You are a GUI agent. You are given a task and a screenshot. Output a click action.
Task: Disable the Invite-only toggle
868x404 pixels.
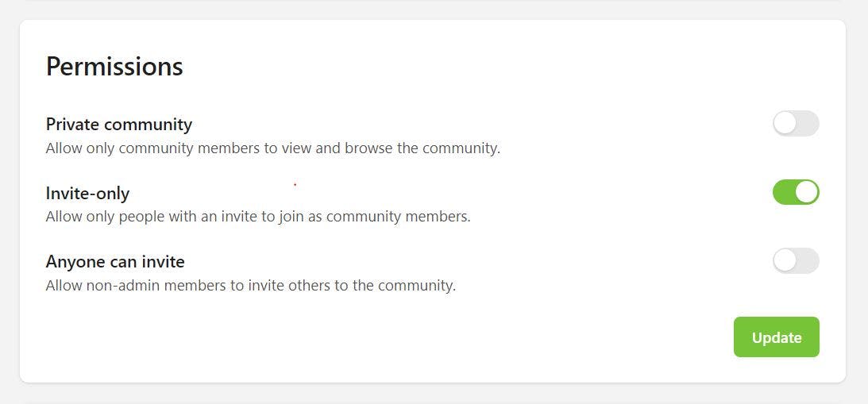pos(796,192)
